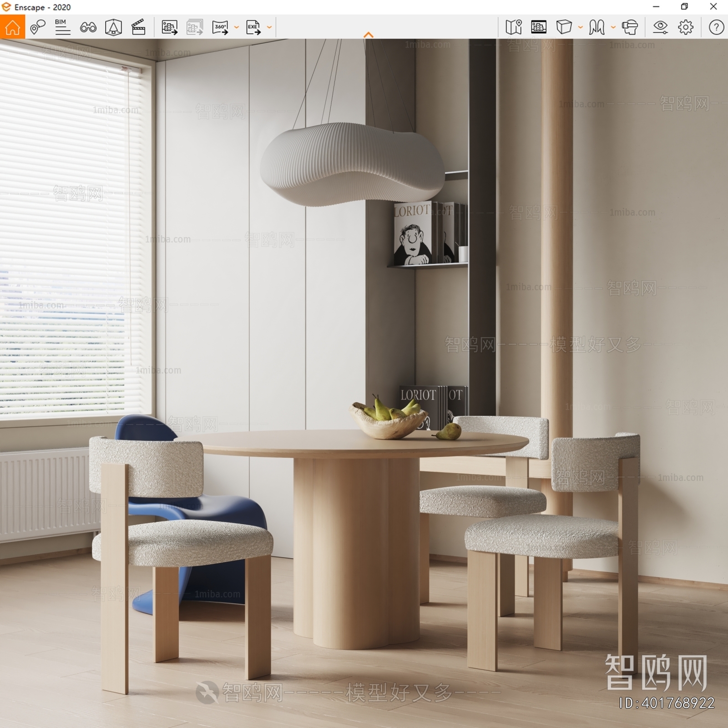
Task: Expand the EXE export dropdown arrow
Action: tap(269, 27)
